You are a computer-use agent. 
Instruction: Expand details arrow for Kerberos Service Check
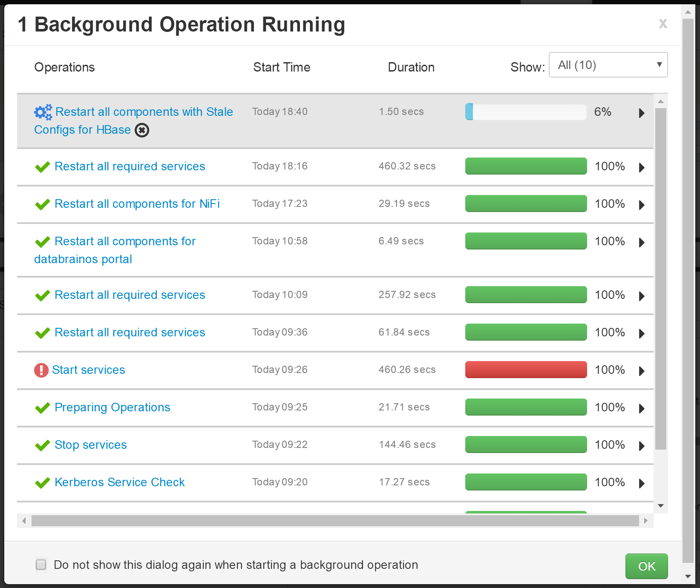(x=642, y=483)
